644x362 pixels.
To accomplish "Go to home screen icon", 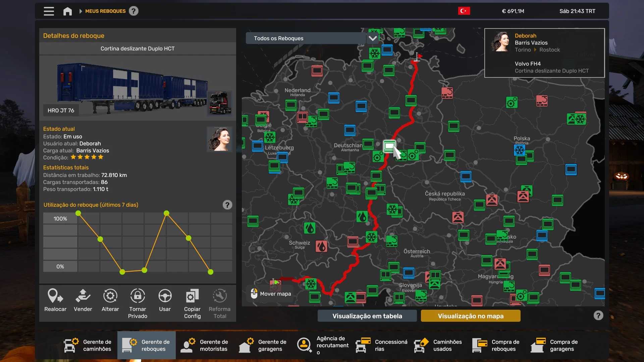I will click(67, 11).
